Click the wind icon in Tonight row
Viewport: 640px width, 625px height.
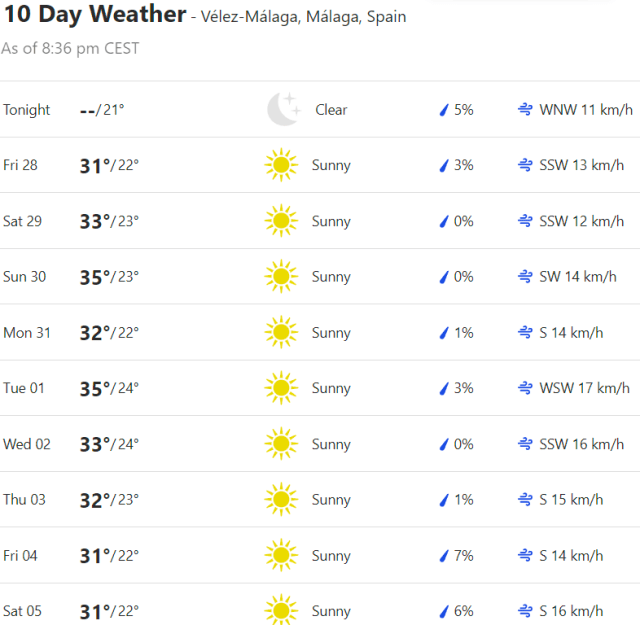coord(525,110)
